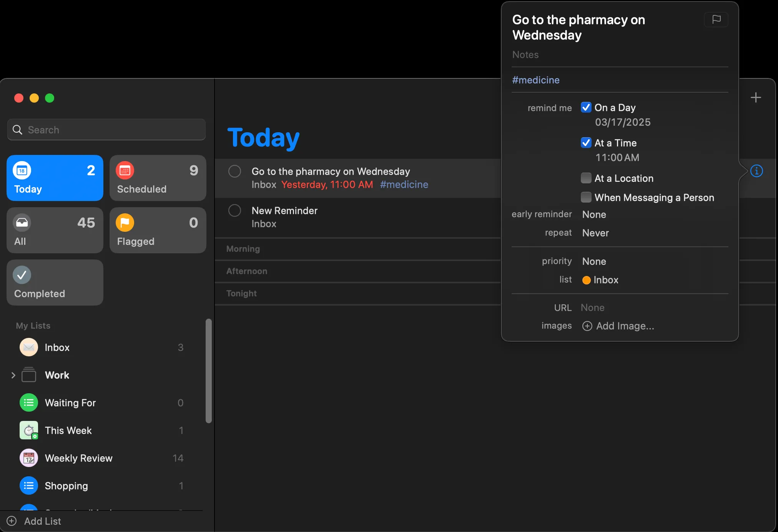
Task: Click Add Image in the reminder details
Action: point(618,326)
